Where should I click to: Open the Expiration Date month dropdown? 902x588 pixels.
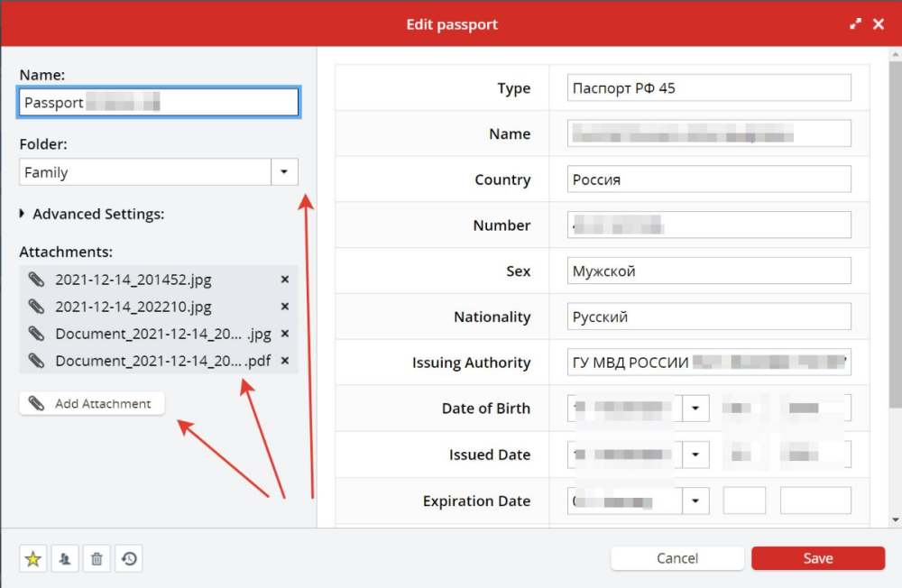pyautogui.click(x=695, y=501)
